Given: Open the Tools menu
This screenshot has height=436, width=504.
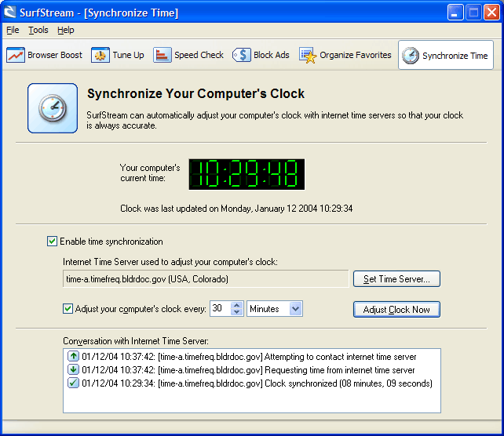Looking at the screenshot, I should pos(38,30).
